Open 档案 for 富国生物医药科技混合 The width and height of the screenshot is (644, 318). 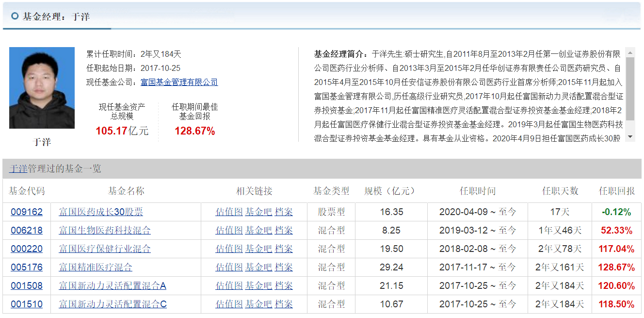(284, 231)
